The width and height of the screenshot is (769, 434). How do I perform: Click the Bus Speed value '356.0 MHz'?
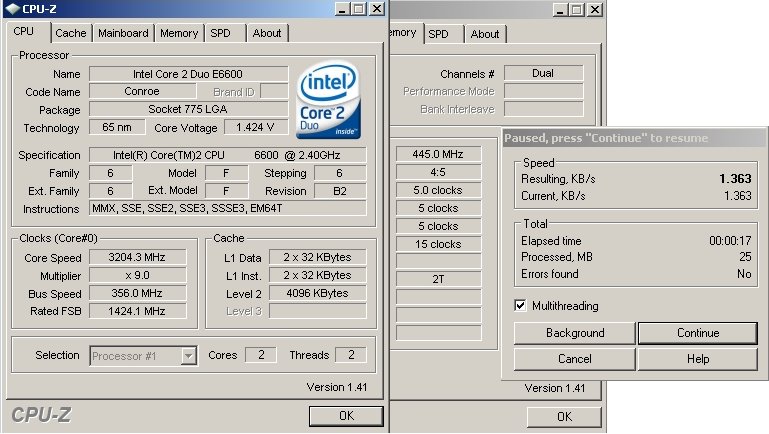point(137,293)
